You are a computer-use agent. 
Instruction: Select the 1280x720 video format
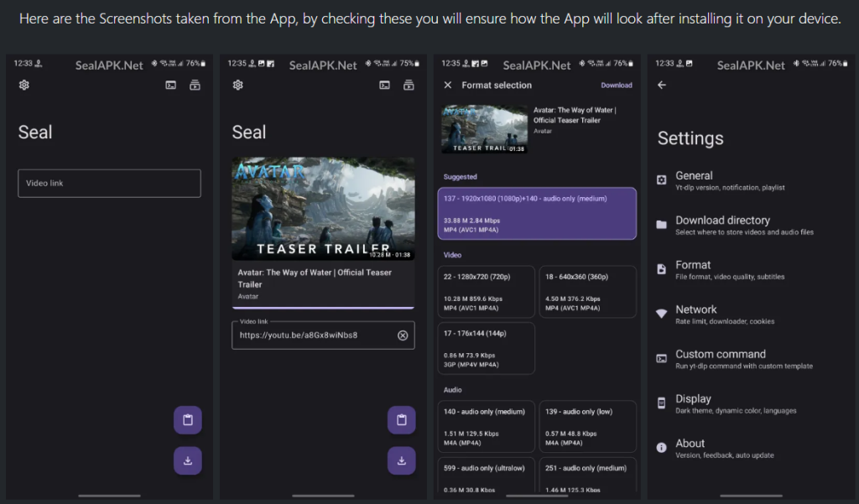coord(486,291)
